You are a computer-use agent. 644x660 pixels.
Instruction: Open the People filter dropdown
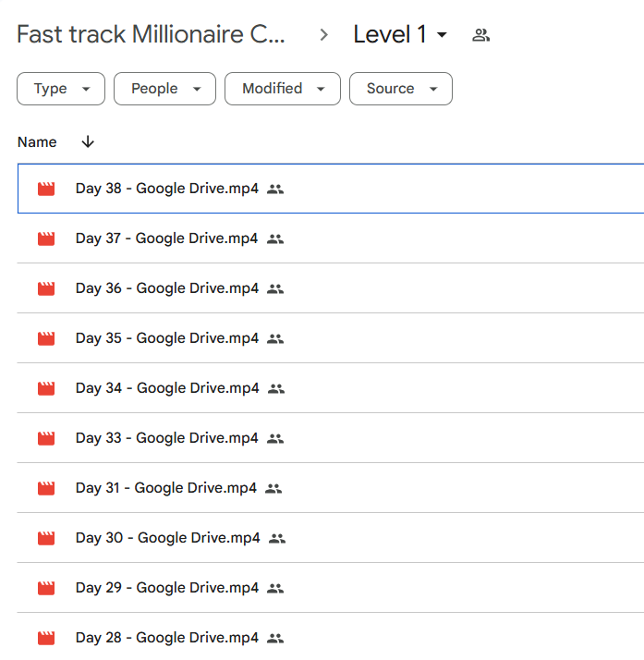(x=164, y=89)
